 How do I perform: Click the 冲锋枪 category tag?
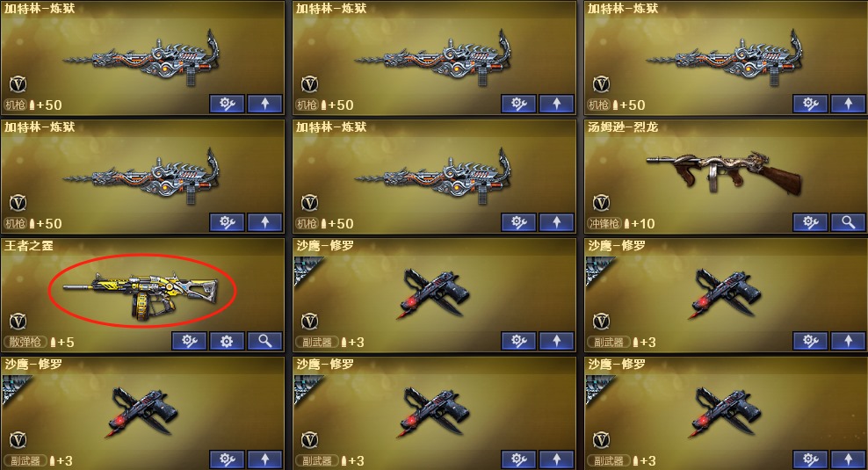(x=604, y=223)
